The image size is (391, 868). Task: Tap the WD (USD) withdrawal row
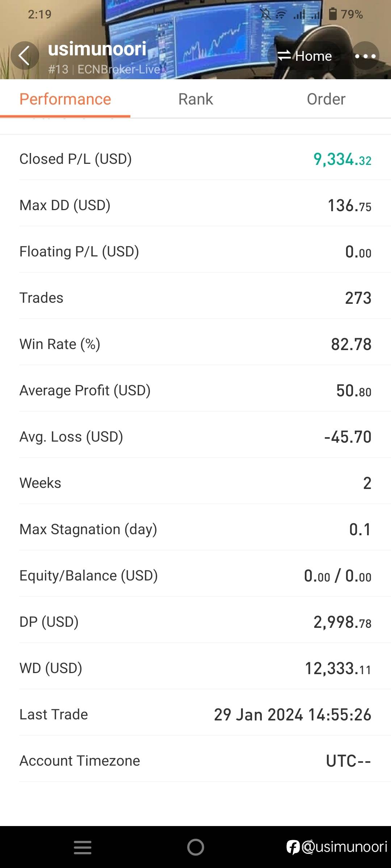click(195, 668)
